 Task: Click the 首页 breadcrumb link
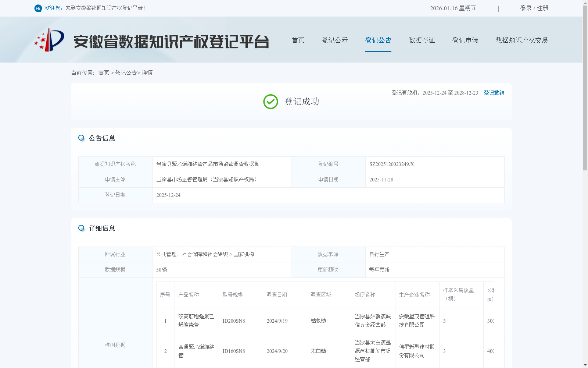104,72
